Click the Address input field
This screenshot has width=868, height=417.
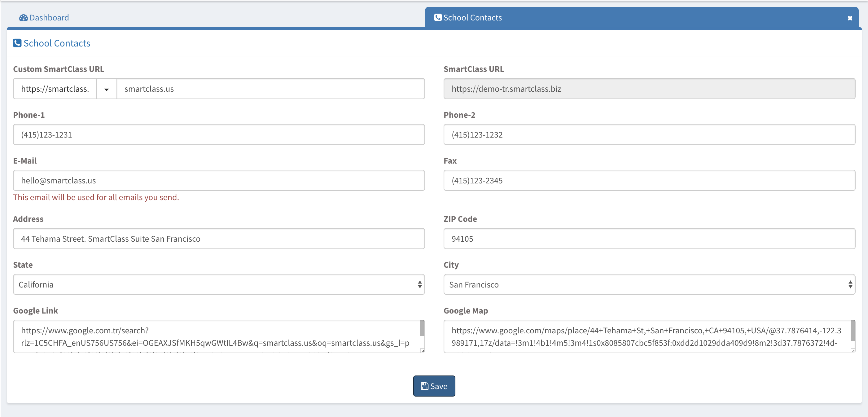[219, 239]
